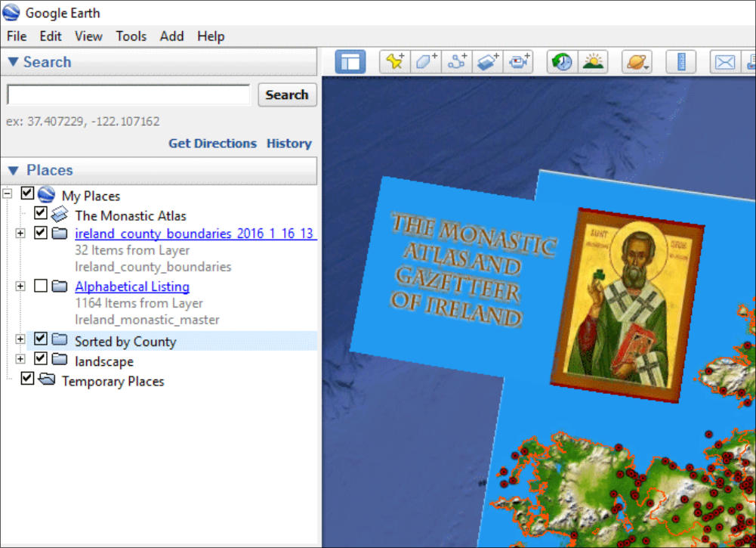Open the search History link
The width and height of the screenshot is (756, 548).
point(289,144)
